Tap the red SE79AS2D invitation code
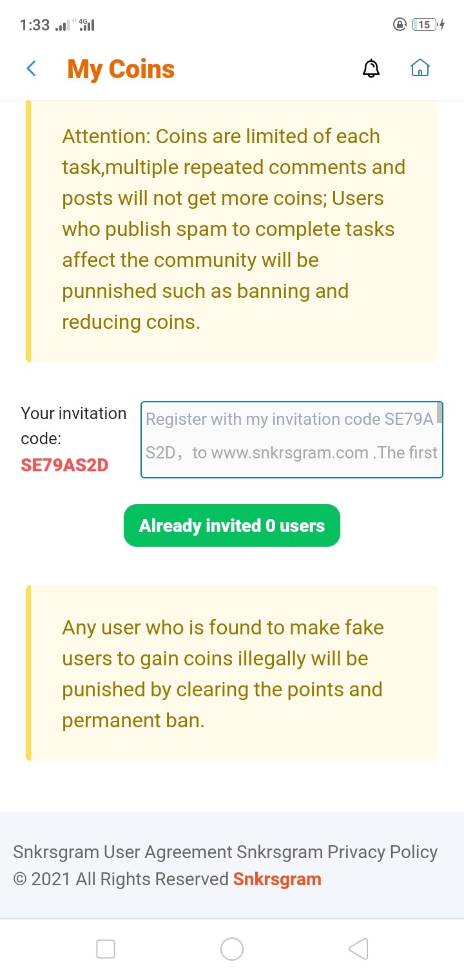The width and height of the screenshot is (464, 980). (x=64, y=464)
